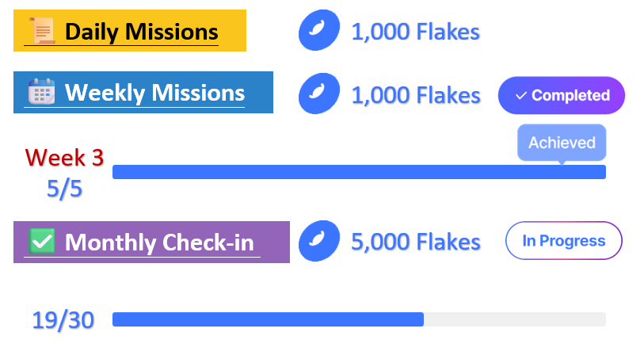The image size is (644, 363).
Task: Click the 5,000 Flakes reward text
Action: pyautogui.click(x=415, y=242)
